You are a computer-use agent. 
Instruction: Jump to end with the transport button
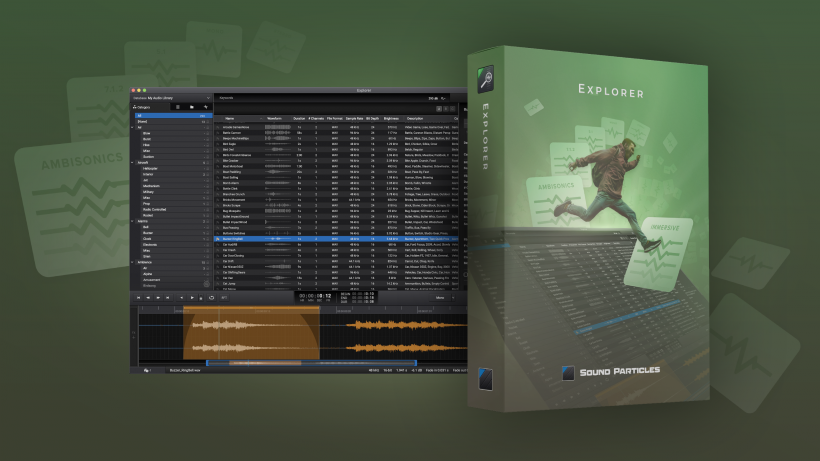[167, 297]
